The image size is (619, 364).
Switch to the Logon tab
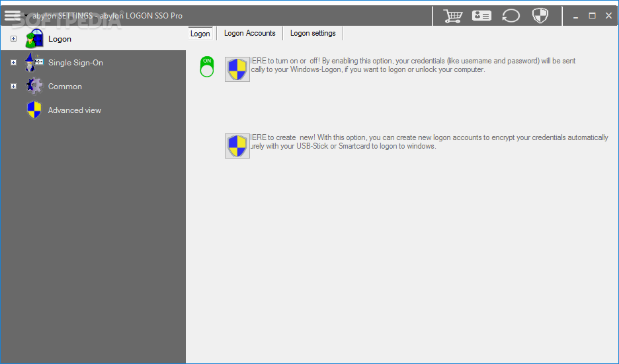(x=200, y=34)
